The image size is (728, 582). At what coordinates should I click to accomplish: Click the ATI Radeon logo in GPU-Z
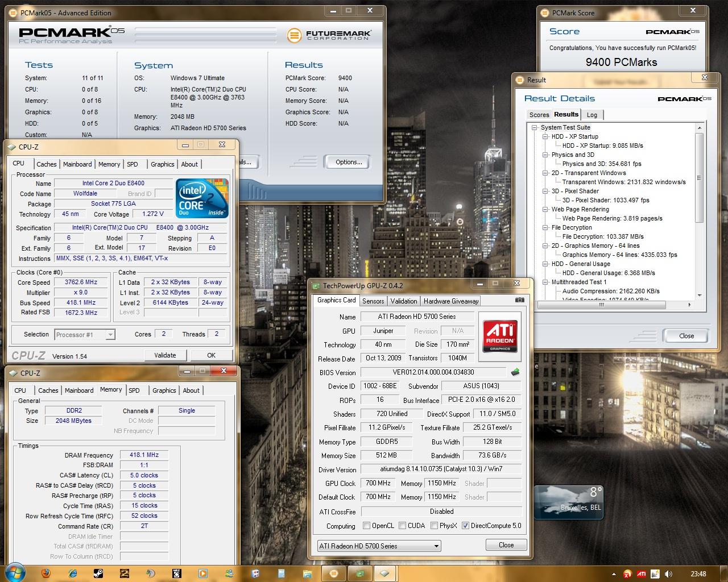click(x=500, y=336)
